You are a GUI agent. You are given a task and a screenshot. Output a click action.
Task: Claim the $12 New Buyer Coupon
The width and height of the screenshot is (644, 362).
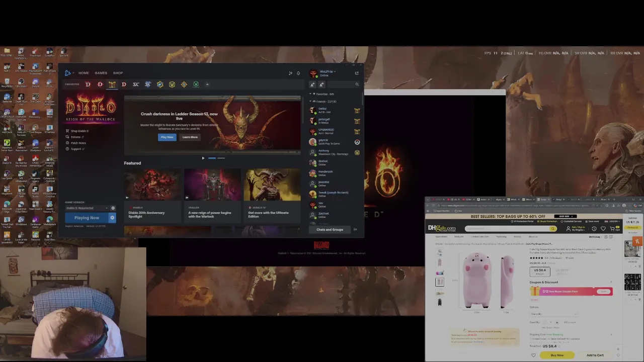click(603, 292)
